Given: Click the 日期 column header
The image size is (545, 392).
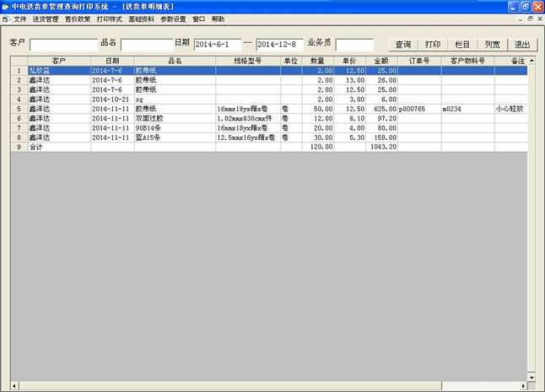Looking at the screenshot, I should [x=112, y=61].
